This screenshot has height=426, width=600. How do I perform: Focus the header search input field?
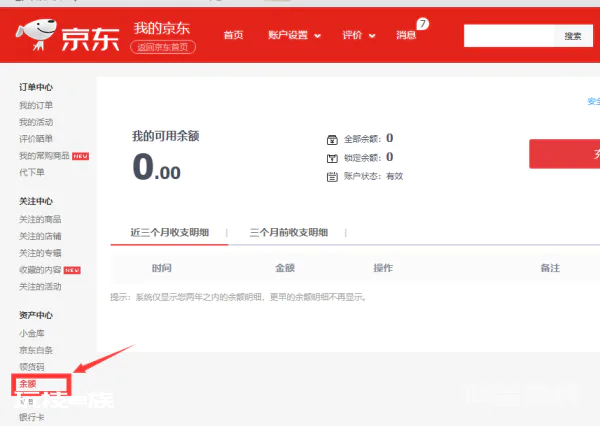pyautogui.click(x=509, y=36)
